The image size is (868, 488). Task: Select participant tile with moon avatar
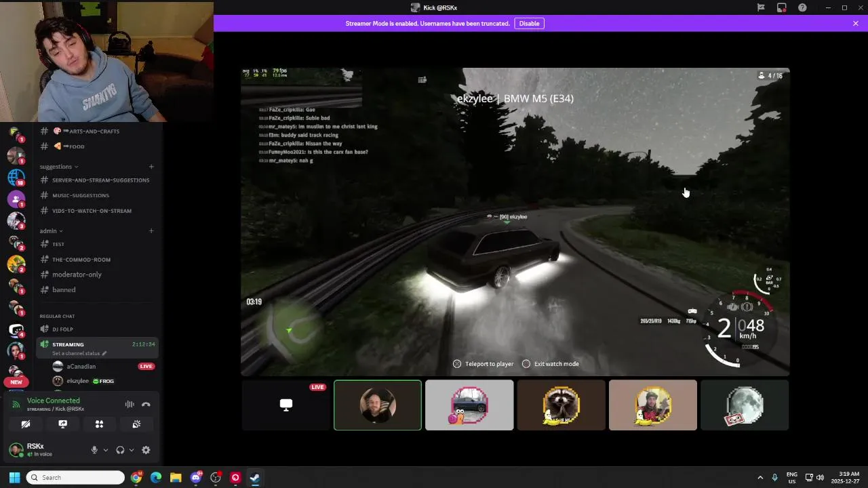point(745,405)
